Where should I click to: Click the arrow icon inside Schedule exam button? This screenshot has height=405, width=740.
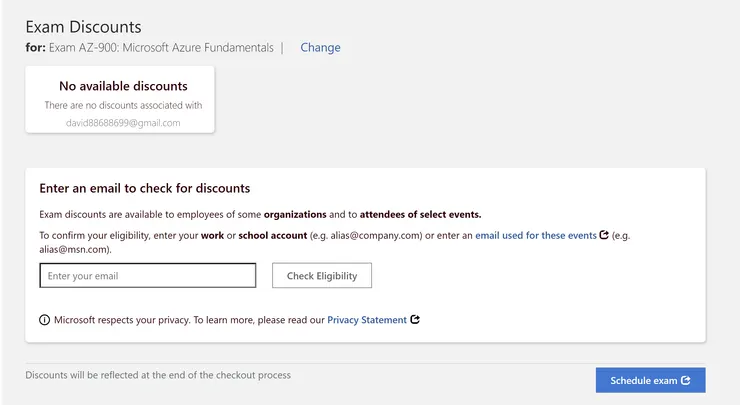pyautogui.click(x=686, y=380)
